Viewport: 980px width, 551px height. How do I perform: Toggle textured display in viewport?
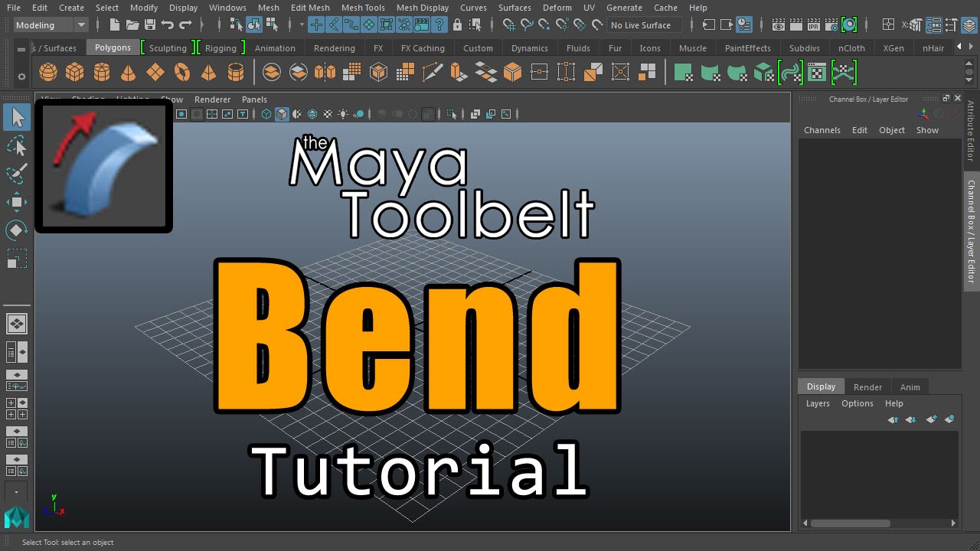tap(328, 114)
